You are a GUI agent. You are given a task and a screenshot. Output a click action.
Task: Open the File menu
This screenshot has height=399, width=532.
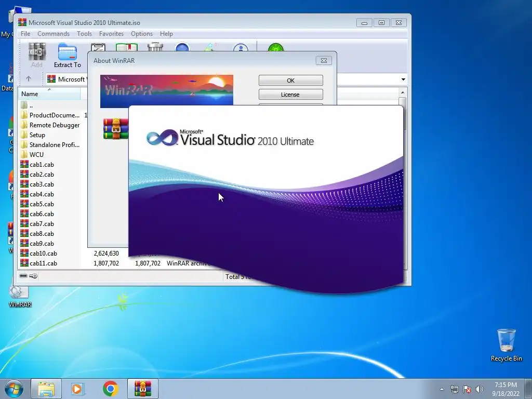click(25, 34)
